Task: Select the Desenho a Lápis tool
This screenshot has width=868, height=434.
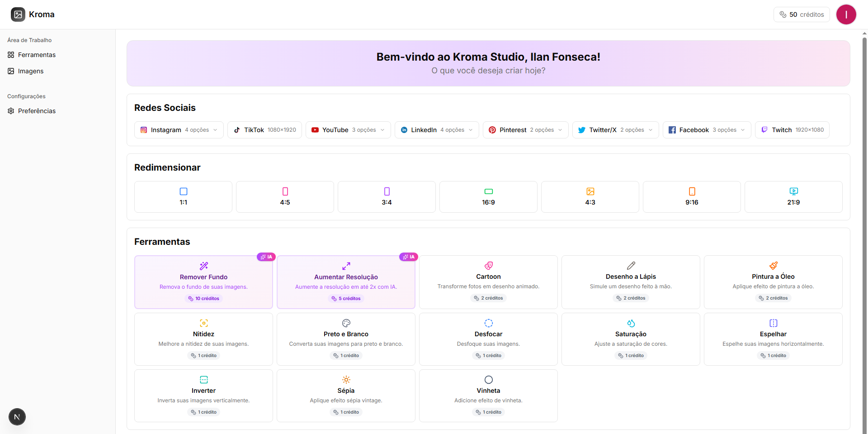Action: click(x=631, y=281)
